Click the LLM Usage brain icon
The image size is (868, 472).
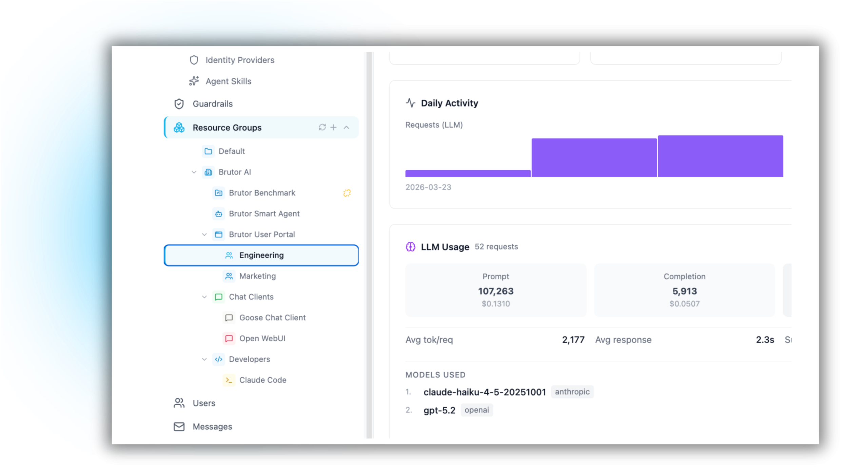click(x=410, y=247)
